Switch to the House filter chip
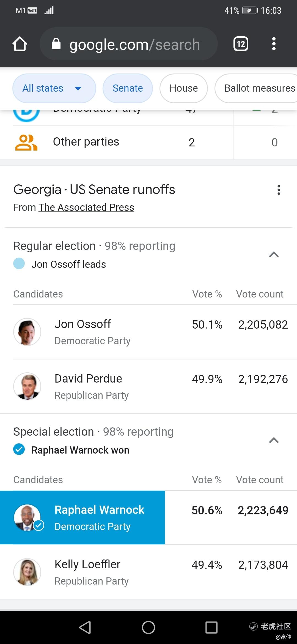This screenshot has height=644, width=297. point(183,88)
